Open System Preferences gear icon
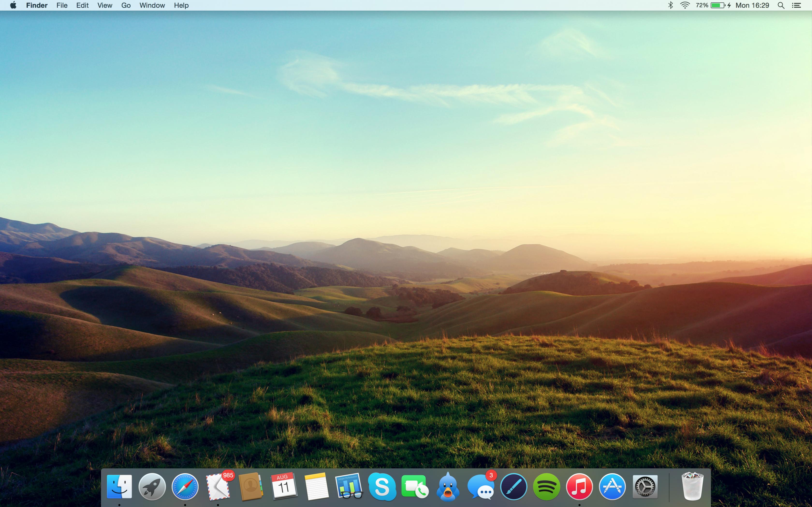This screenshot has height=507, width=812. [645, 486]
